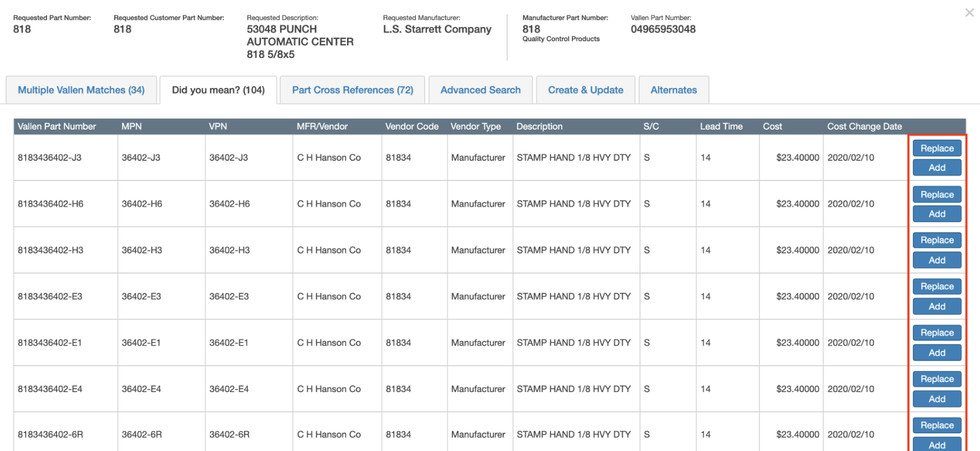Replace with part 36402-E4
The height and width of the screenshot is (451, 980).
tap(937, 379)
